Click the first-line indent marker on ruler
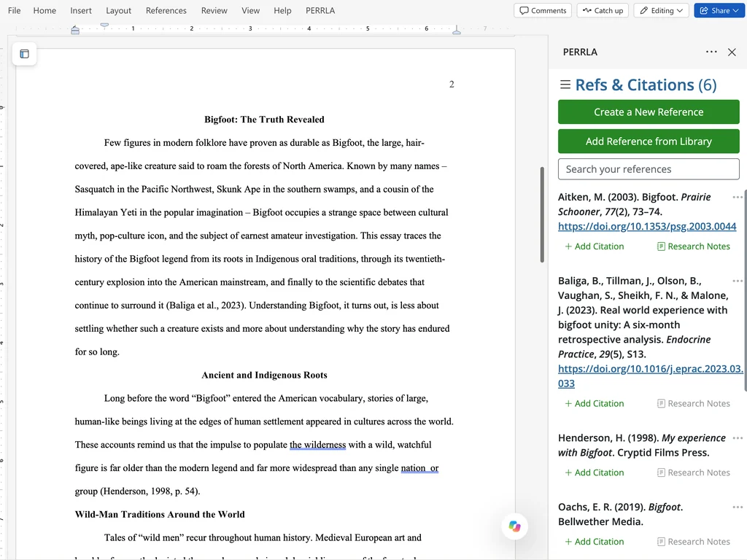747x560 pixels. (104, 25)
